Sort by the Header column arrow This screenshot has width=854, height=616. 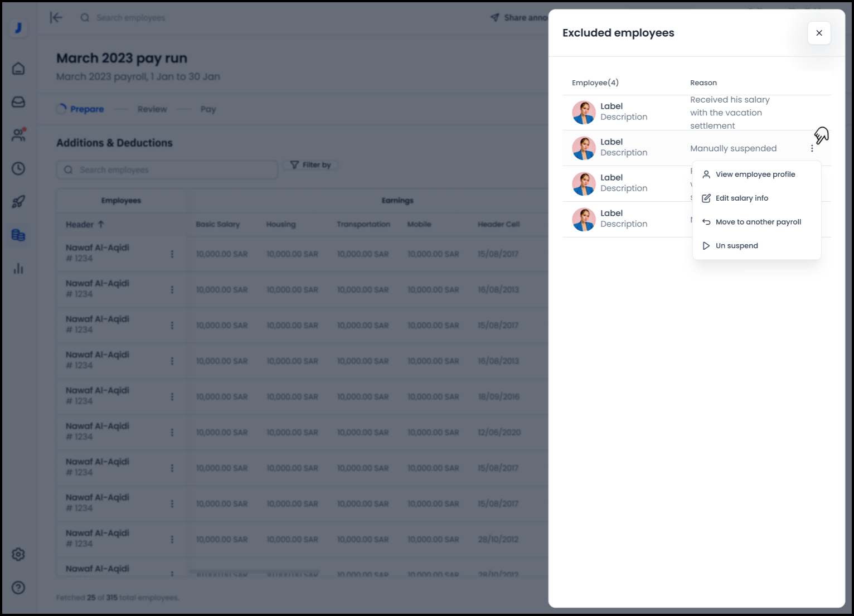point(101,224)
